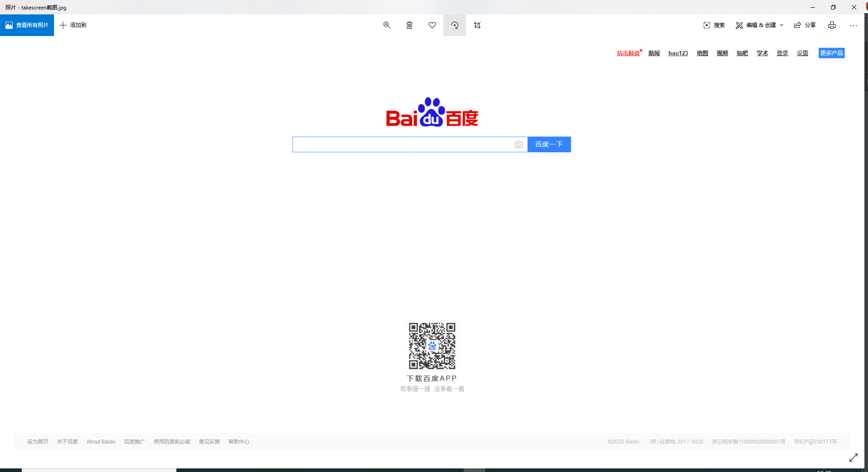Click the 京ICP证030173号 footer text
The height and width of the screenshot is (472, 868).
pos(816,442)
